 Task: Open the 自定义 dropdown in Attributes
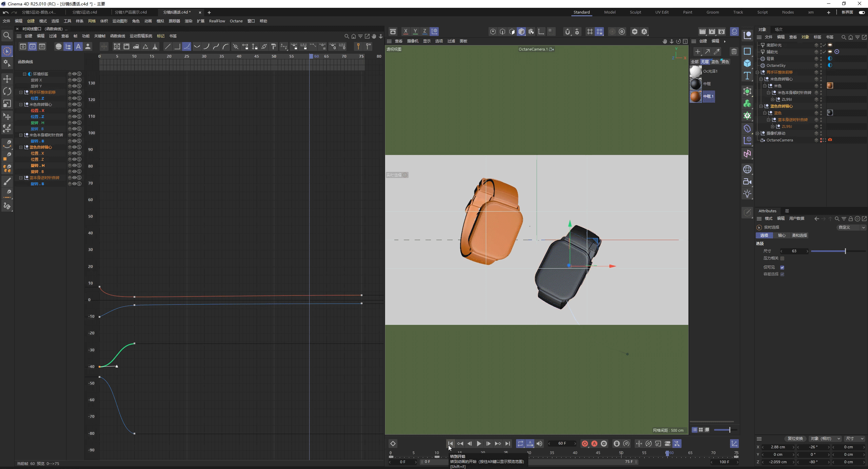click(x=851, y=228)
